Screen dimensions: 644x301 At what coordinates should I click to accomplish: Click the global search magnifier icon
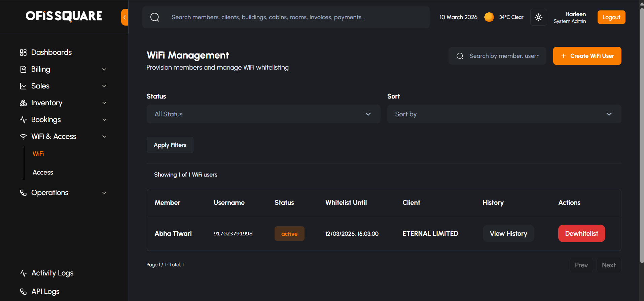click(x=155, y=17)
